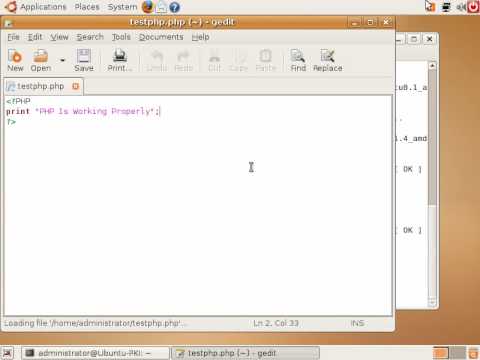
Task: Click the Ln 2, Col 33 status text
Action: pos(276,323)
